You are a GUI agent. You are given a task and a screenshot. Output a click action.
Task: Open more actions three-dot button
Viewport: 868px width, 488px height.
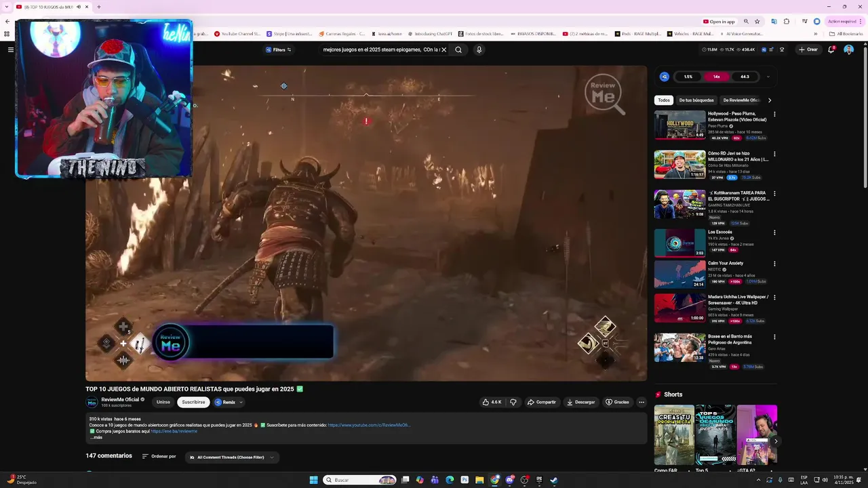pyautogui.click(x=642, y=402)
